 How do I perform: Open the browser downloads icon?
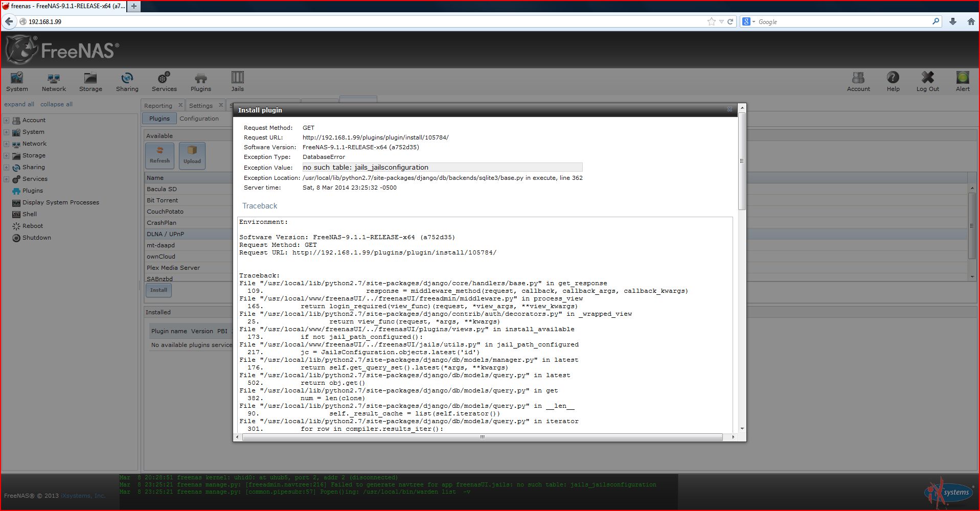click(953, 21)
